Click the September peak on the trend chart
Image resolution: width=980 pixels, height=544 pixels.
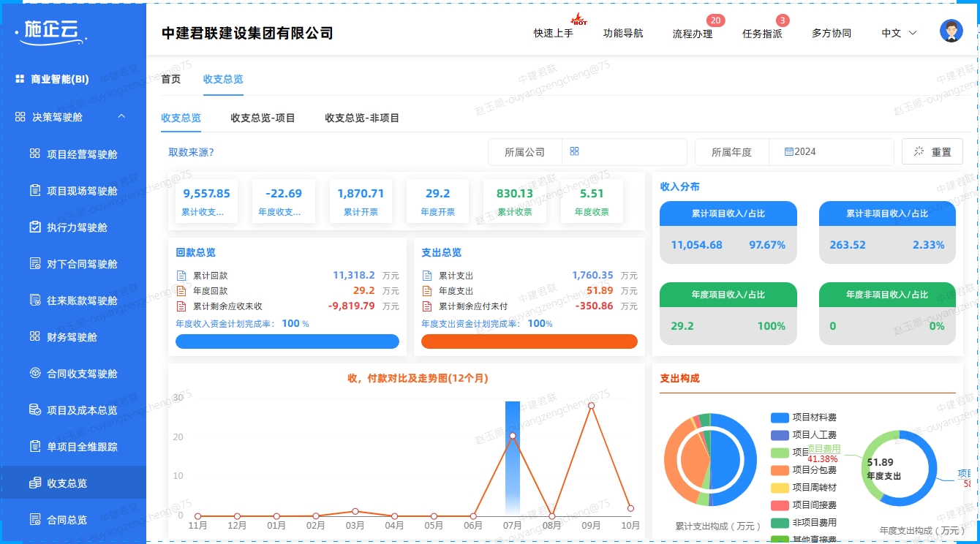click(591, 404)
